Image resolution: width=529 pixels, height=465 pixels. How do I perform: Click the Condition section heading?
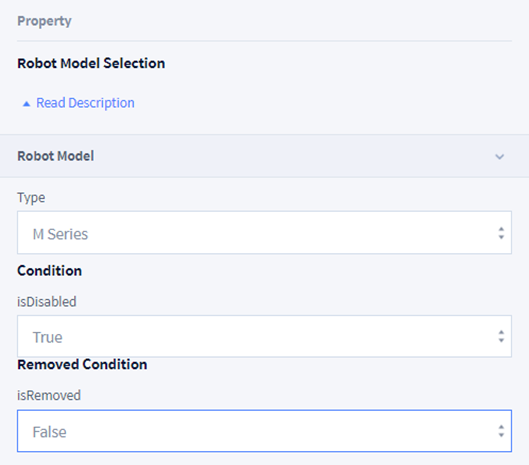pos(50,271)
